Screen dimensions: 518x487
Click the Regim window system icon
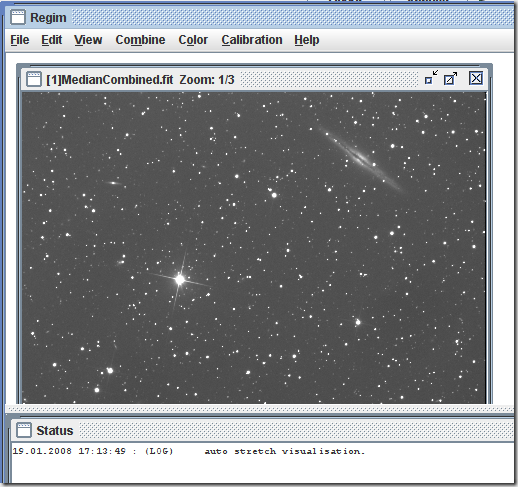point(18,17)
